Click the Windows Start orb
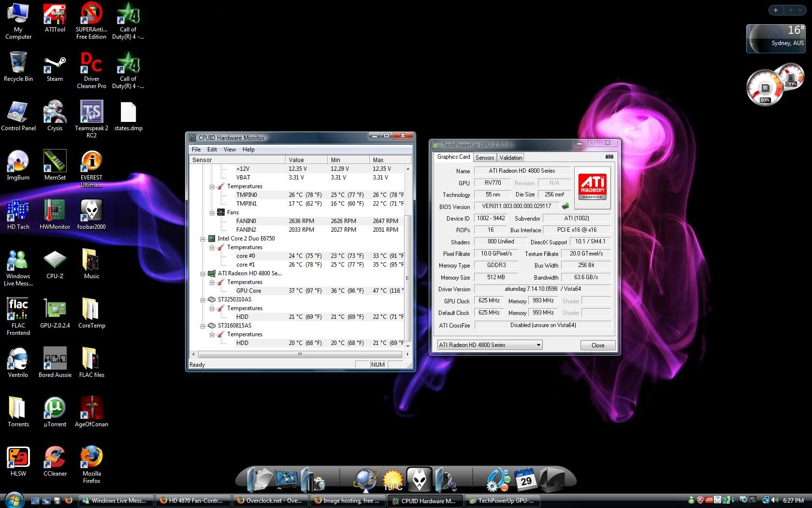This screenshot has width=812, height=508. point(13,500)
